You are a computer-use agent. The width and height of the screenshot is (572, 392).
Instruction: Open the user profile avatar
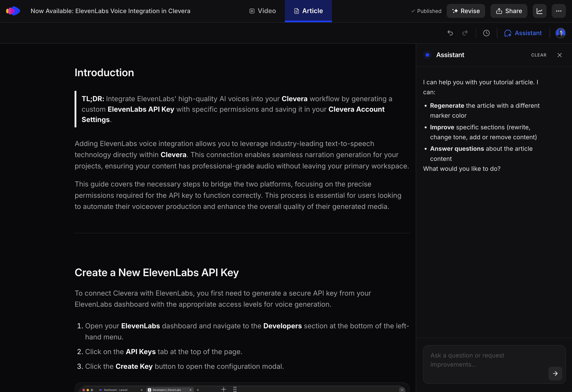point(560,33)
